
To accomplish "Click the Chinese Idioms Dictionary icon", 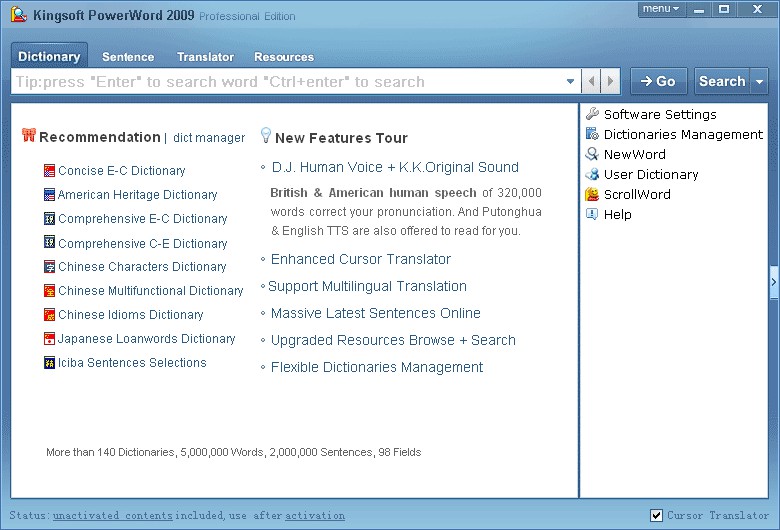I will tap(49, 315).
